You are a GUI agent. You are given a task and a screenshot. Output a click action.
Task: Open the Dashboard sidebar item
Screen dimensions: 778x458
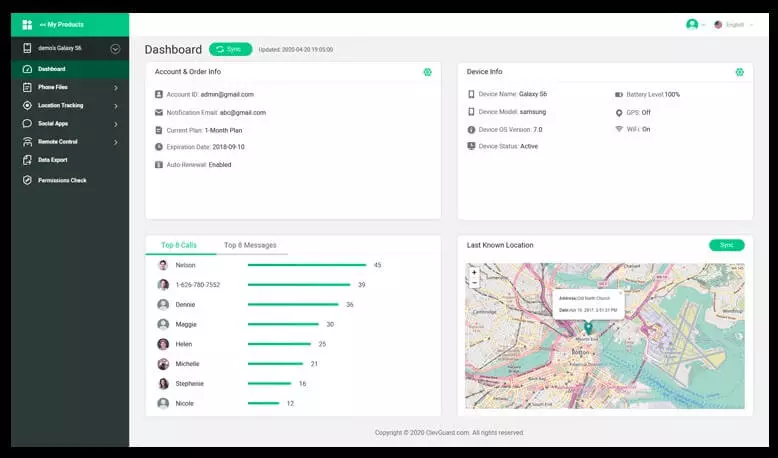[52, 69]
